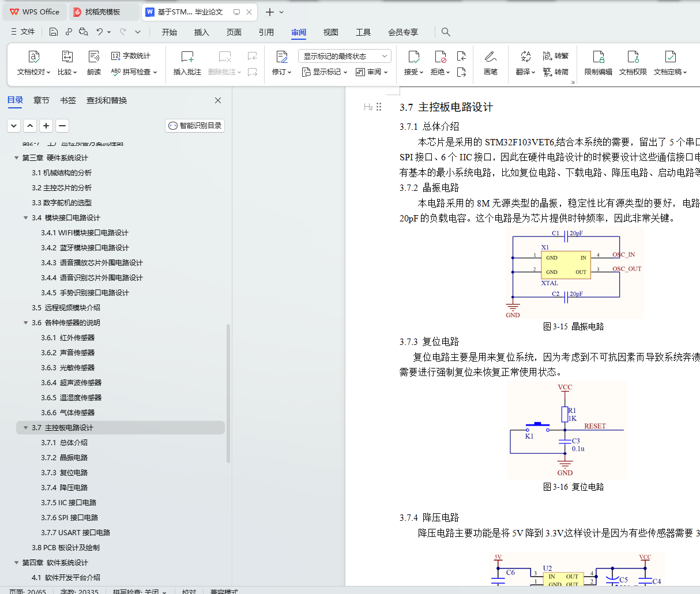The image size is (700, 594).
Task: Click the 文档定稿 finalize document icon
Action: tap(670, 57)
